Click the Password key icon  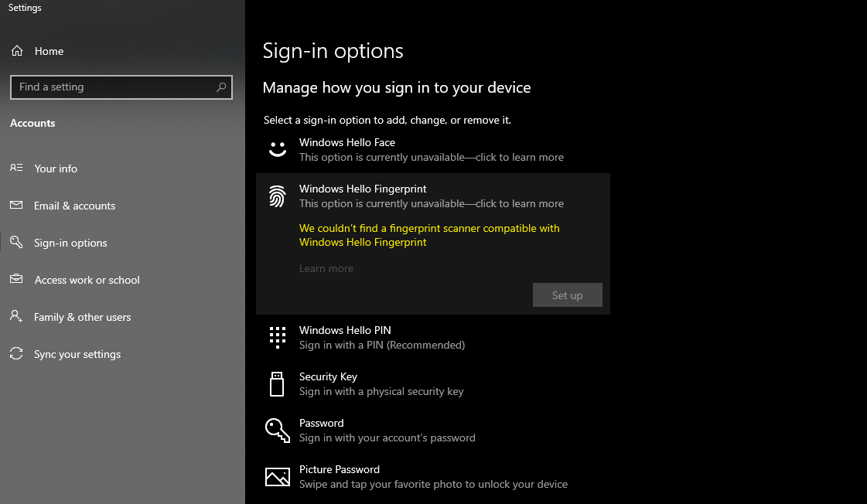point(277,430)
